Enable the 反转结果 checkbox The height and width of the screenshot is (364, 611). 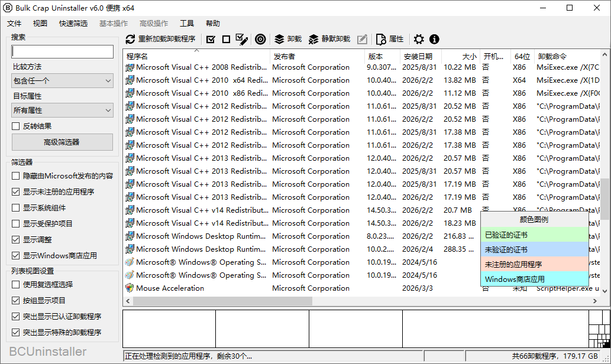(14, 126)
